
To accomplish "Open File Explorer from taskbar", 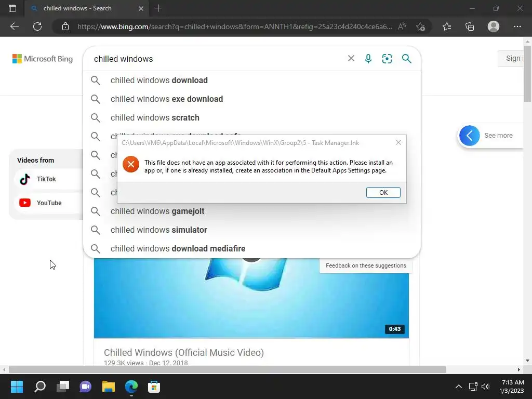I will [x=109, y=387].
